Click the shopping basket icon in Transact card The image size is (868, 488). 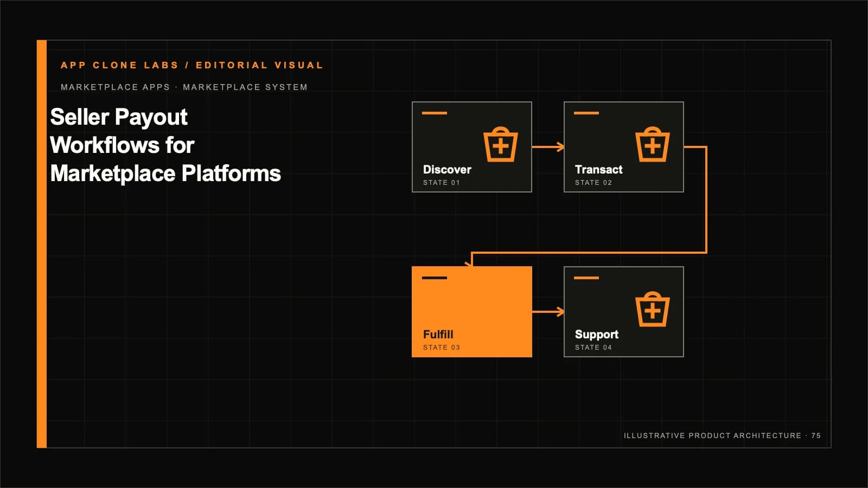coord(653,144)
